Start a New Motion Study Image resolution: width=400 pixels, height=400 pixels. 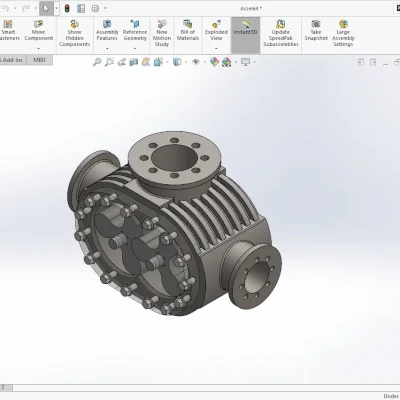162,33
